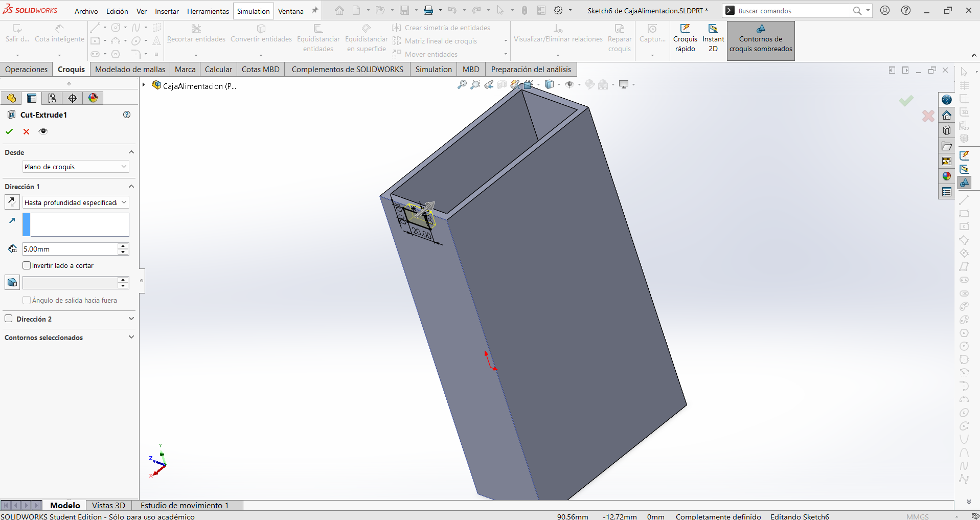Open the Plano de croquis dropdown
Screen dimensions: 980x520
[x=76, y=167]
